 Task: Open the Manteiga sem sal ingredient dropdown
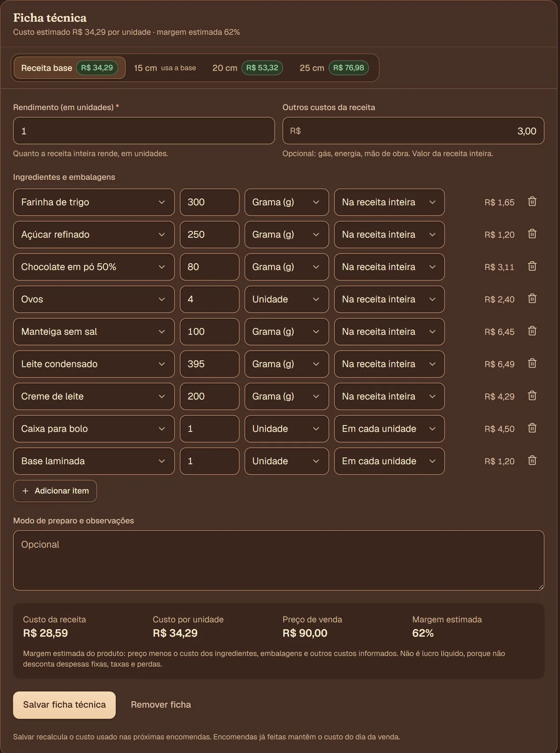94,331
